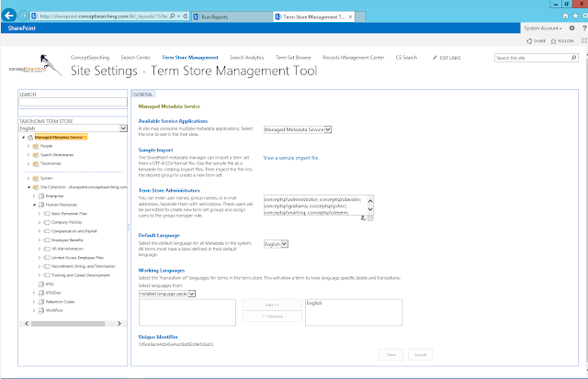Click the Edit Links pencil icon
588x379 pixels.
[435, 58]
